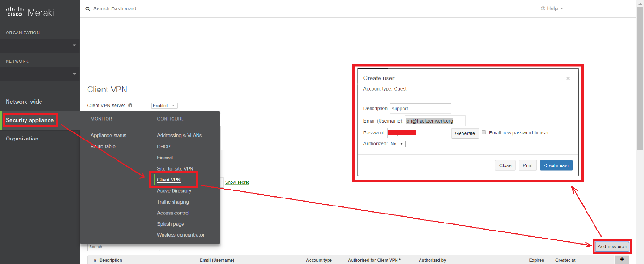Enable Email new password to user checkbox
The width and height of the screenshot is (644, 264).
click(x=484, y=132)
